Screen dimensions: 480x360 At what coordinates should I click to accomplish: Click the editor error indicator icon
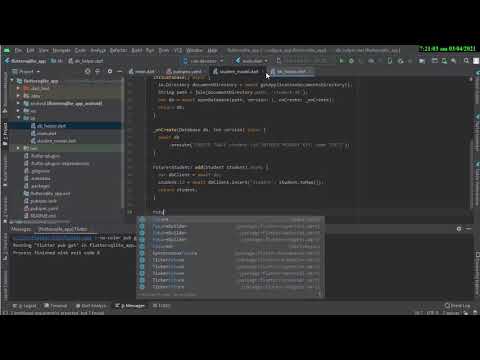point(471,79)
